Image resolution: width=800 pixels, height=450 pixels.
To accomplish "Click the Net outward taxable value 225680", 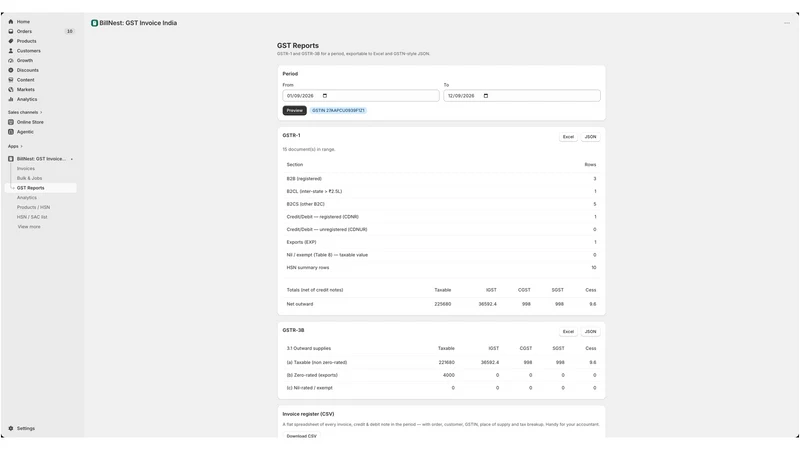I will pos(442,304).
